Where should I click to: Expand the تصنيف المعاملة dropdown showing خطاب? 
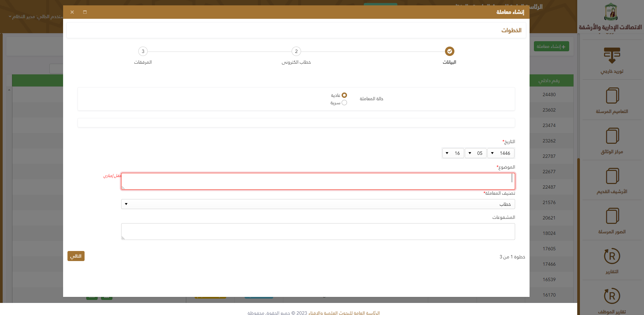pyautogui.click(x=318, y=204)
